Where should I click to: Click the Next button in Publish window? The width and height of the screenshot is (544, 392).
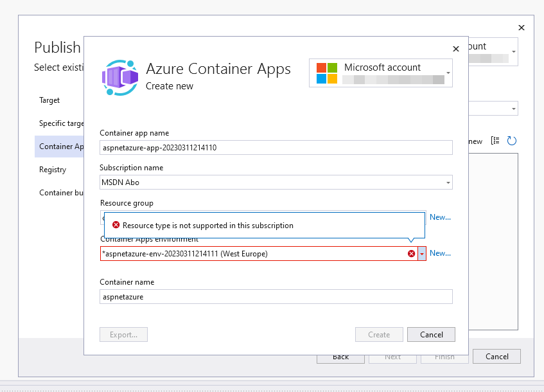coord(392,359)
